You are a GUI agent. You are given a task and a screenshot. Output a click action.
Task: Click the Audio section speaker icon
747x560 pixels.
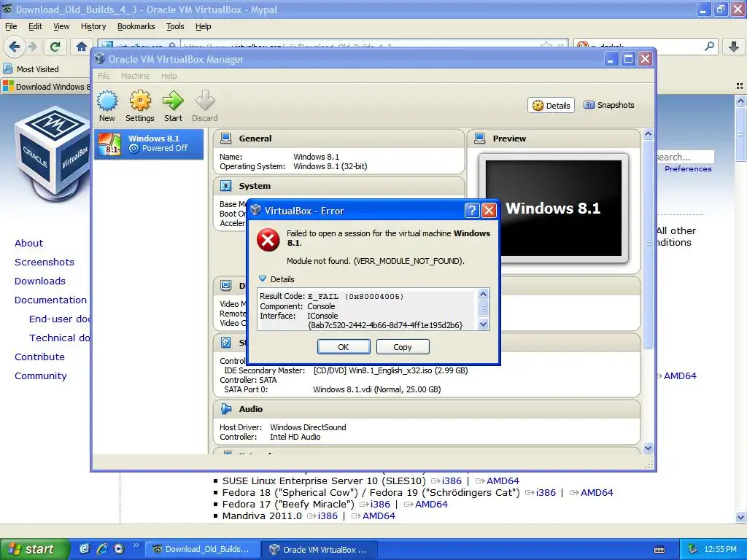click(x=226, y=409)
